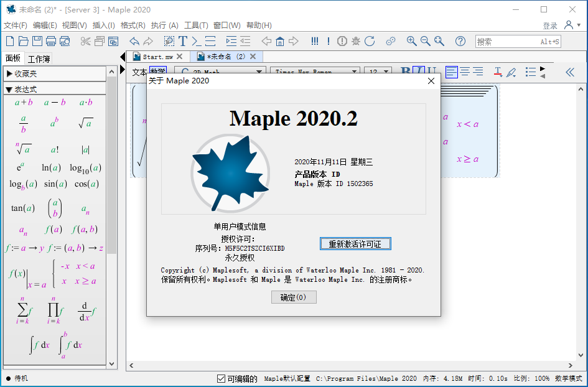
Task: Execute selection with single exclamation icon
Action: [329, 41]
